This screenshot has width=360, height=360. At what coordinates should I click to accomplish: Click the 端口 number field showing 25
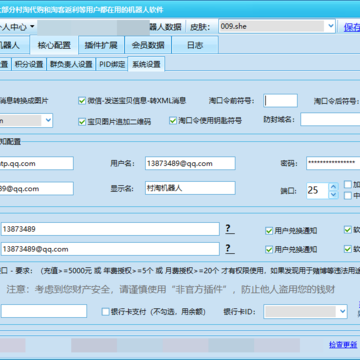point(317,190)
